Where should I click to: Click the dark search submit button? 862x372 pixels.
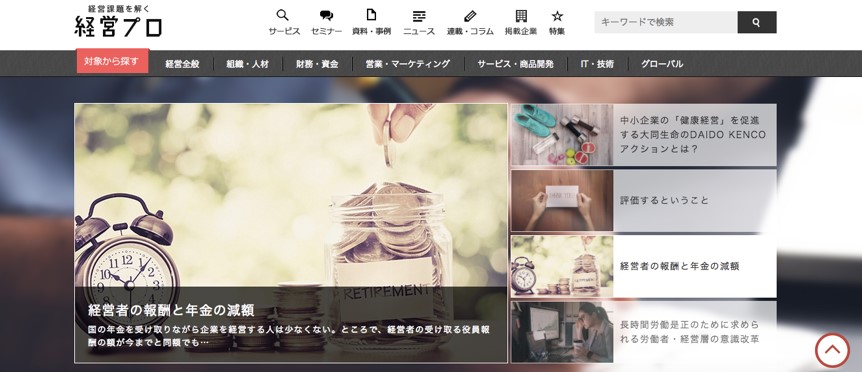pyautogui.click(x=757, y=22)
